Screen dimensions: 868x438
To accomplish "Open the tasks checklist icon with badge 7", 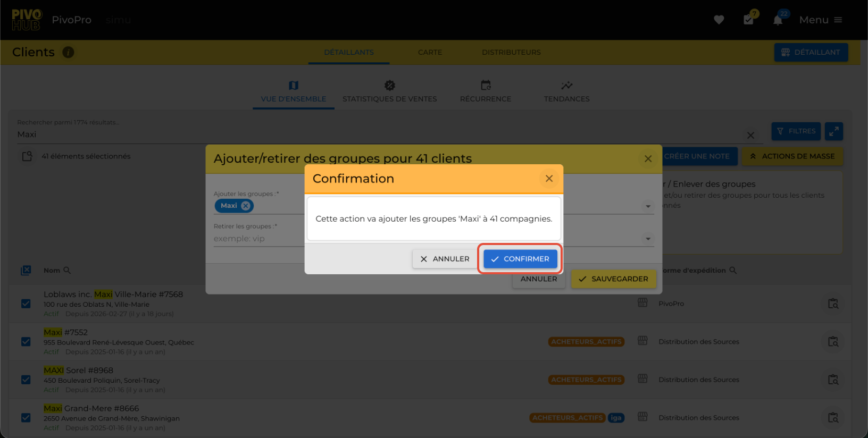I will click(748, 20).
